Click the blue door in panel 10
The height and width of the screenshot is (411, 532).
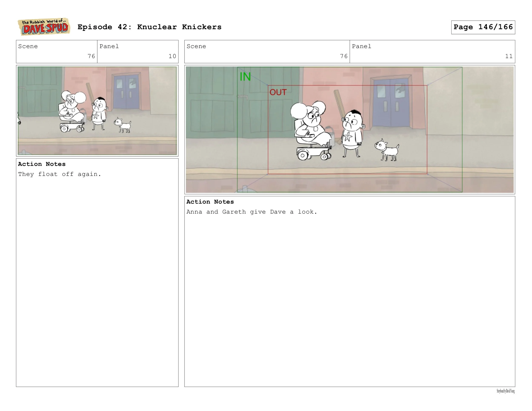pyautogui.click(x=126, y=92)
